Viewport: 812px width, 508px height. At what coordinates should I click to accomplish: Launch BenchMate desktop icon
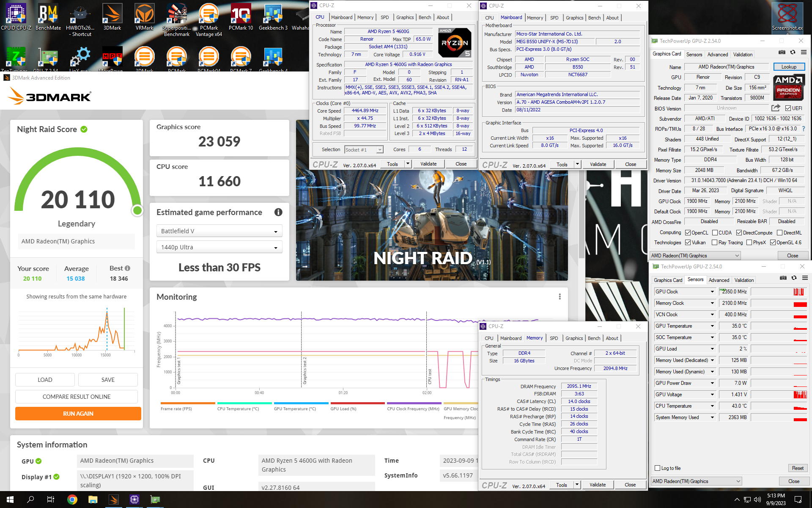tap(48, 17)
